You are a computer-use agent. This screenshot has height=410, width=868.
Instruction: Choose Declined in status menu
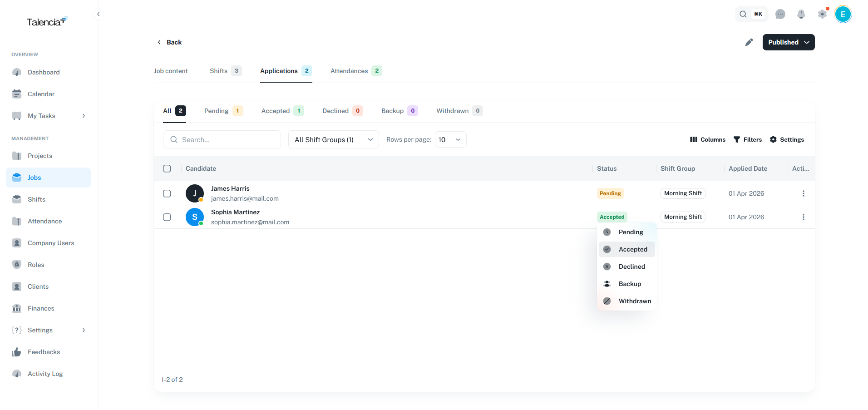point(631,267)
